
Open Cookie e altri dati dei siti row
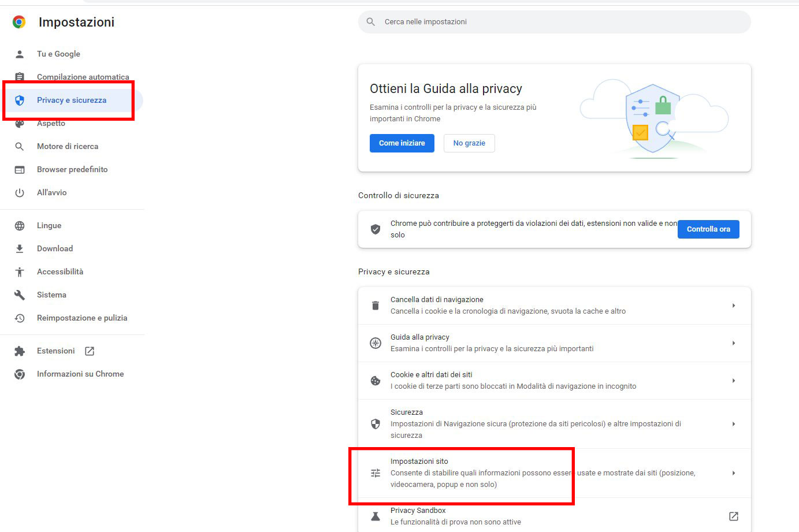click(555, 381)
